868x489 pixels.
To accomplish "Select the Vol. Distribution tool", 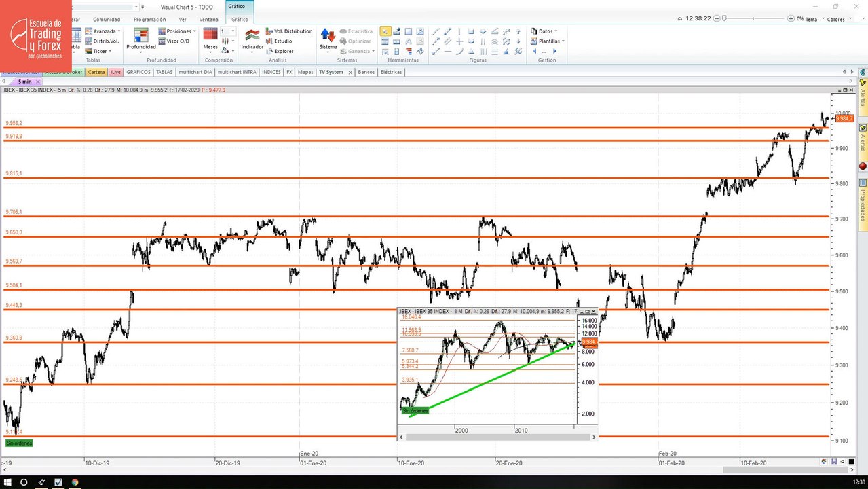I will pyautogui.click(x=288, y=31).
